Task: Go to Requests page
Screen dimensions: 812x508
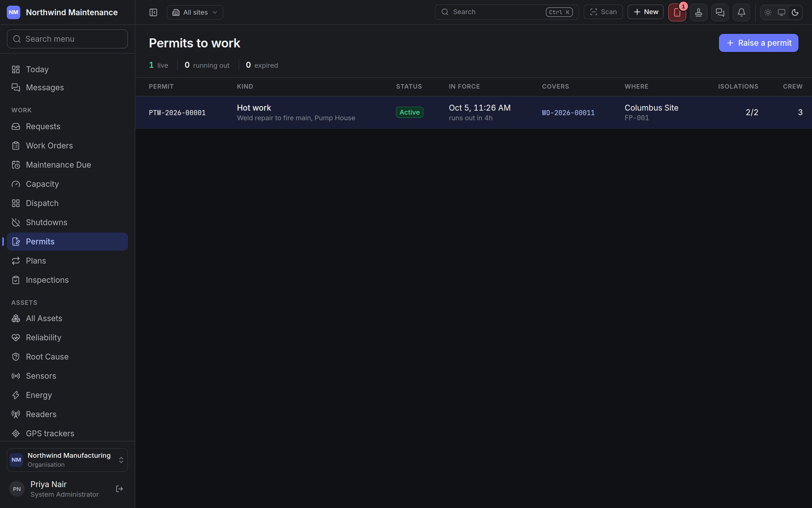Action: (x=67, y=126)
